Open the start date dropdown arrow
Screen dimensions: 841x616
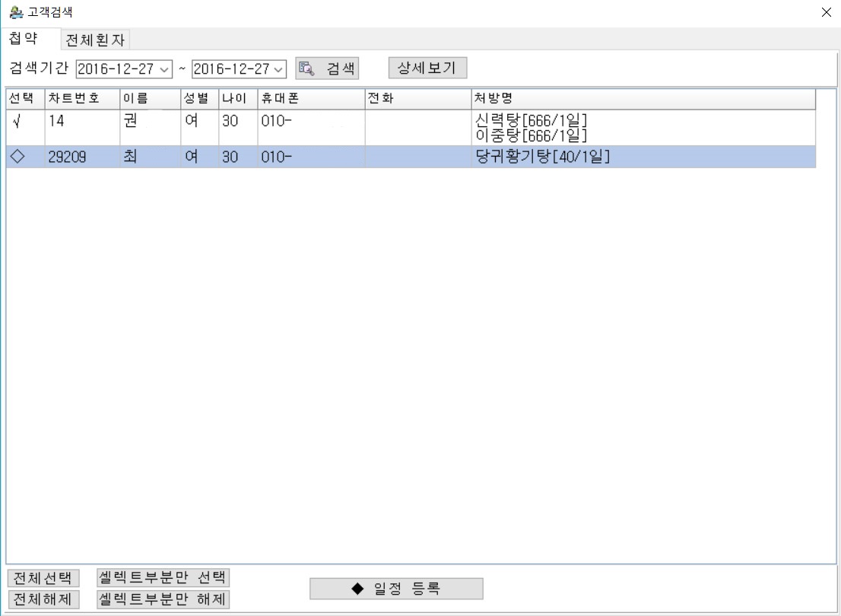(166, 68)
